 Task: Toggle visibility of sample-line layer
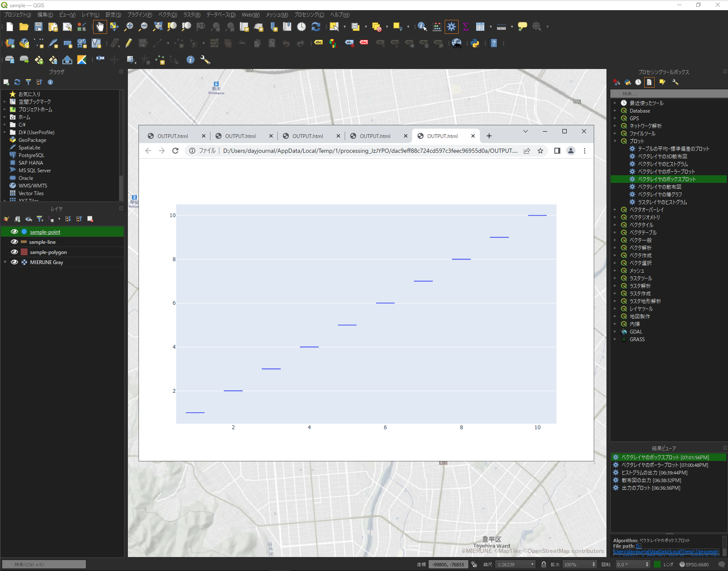coord(14,242)
